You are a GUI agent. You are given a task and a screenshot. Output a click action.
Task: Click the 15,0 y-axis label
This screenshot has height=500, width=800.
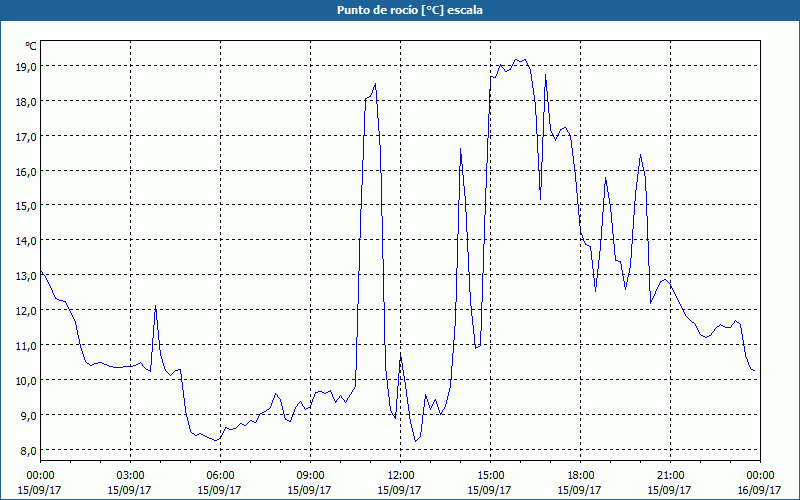pos(26,206)
